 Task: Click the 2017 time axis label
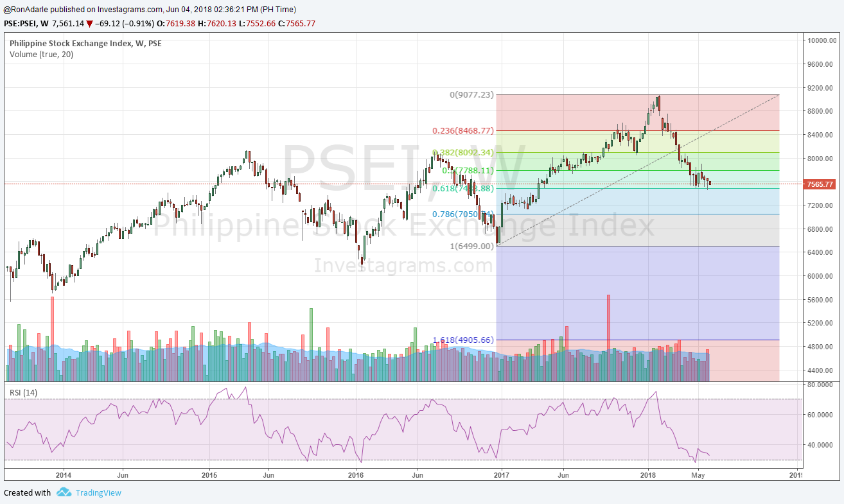[x=502, y=475]
